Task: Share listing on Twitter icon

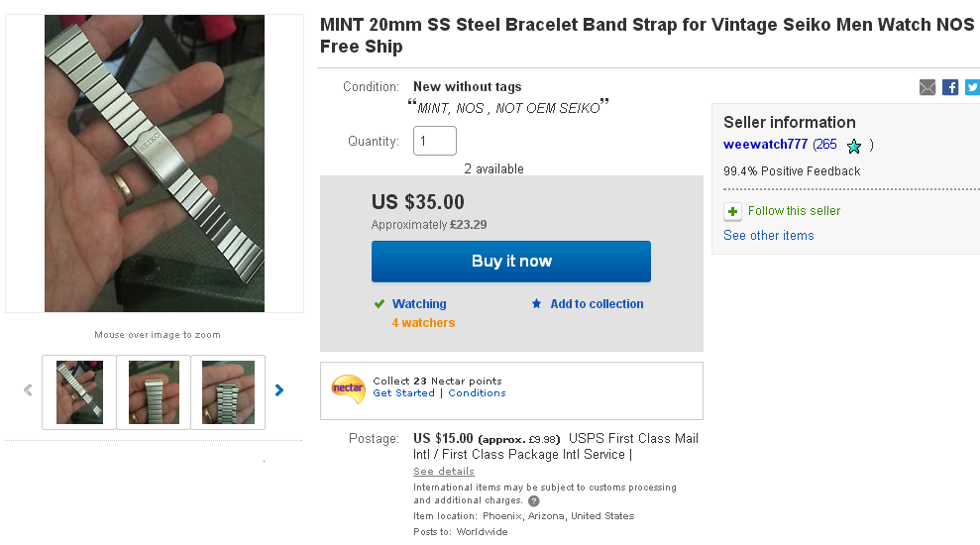Action: [x=972, y=87]
